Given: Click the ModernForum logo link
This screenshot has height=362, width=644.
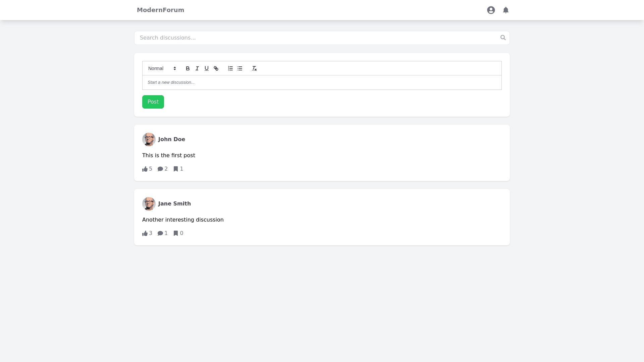Looking at the screenshot, I should 160,10.
